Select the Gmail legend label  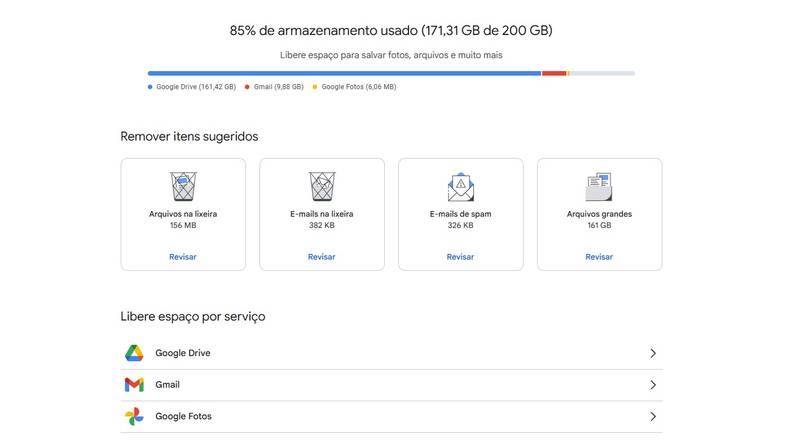click(279, 87)
